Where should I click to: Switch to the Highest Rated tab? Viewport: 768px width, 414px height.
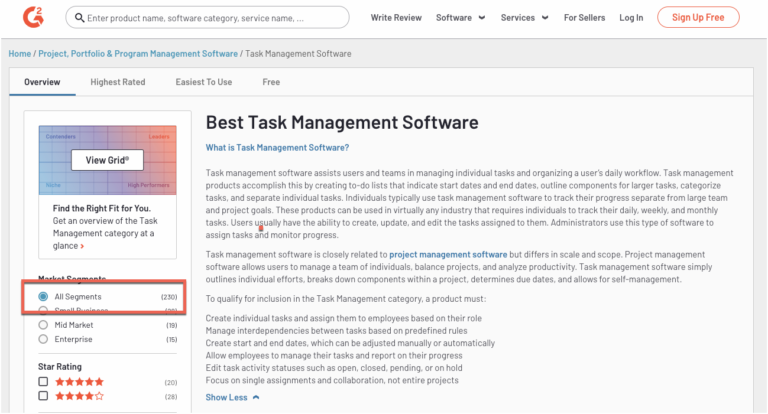(x=118, y=82)
